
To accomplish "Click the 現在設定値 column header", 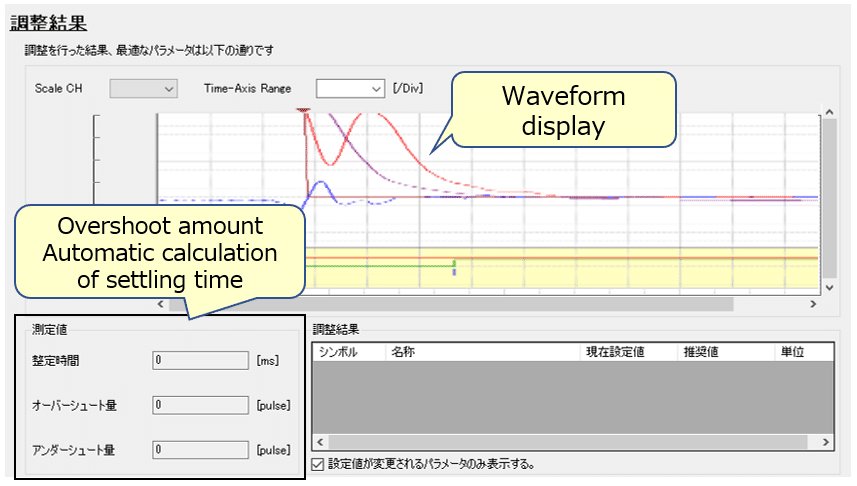I will click(x=629, y=352).
